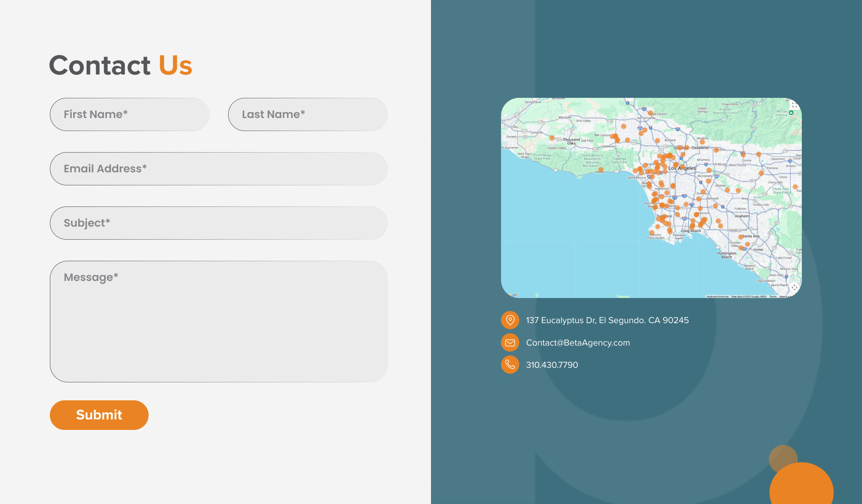The width and height of the screenshot is (862, 504).
Task: Click the orange location pin icon
Action: click(510, 320)
